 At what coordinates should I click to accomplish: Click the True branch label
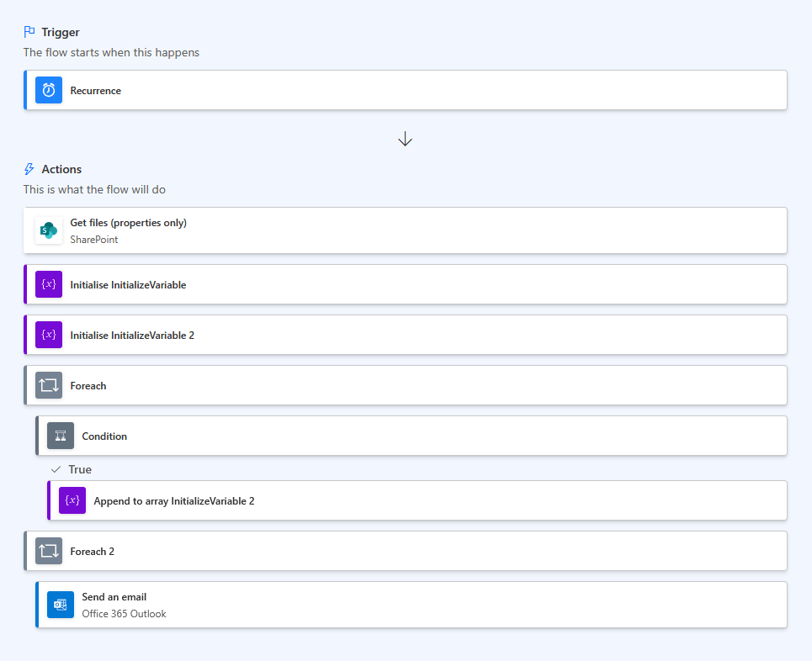pyautogui.click(x=80, y=469)
